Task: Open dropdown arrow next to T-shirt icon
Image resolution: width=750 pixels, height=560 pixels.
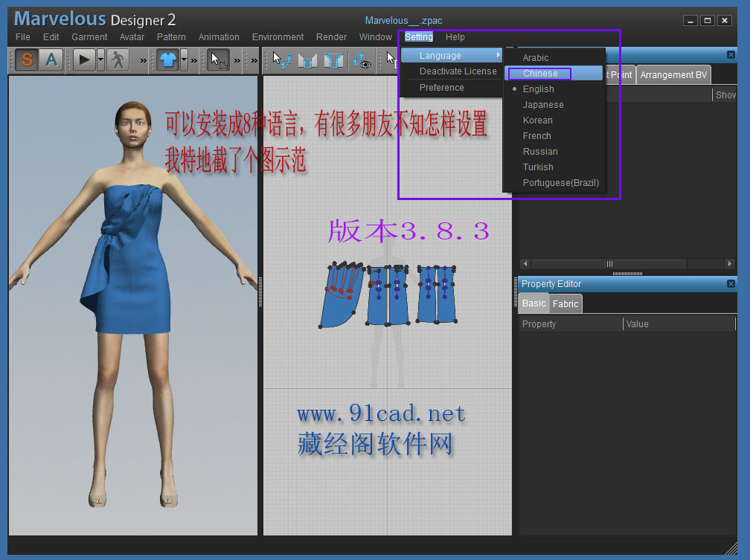Action: tap(185, 59)
